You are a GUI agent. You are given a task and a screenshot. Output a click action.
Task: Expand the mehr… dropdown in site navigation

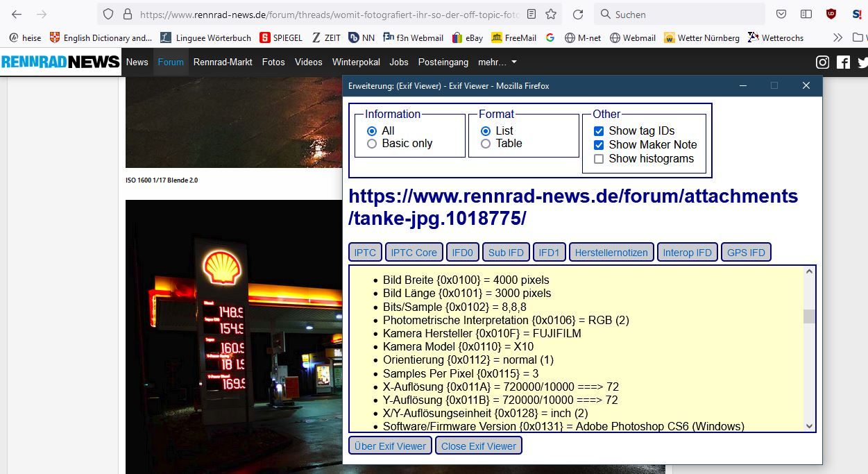point(497,62)
